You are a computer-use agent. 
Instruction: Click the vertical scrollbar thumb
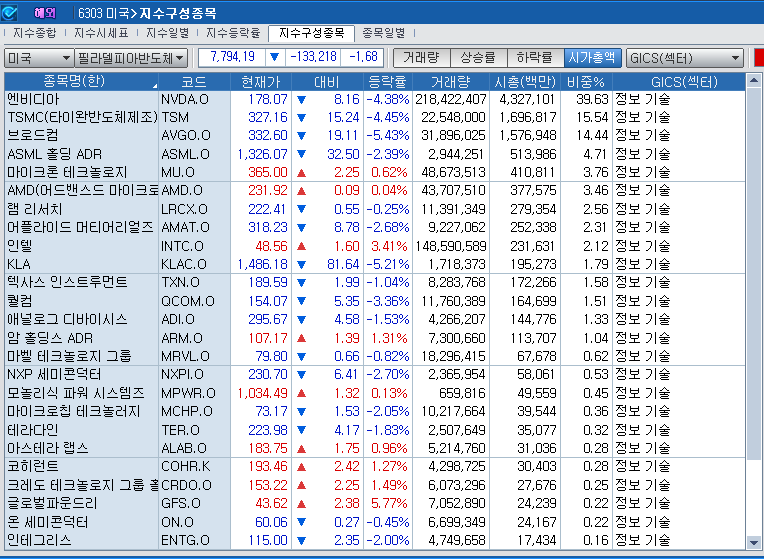pyautogui.click(x=753, y=273)
